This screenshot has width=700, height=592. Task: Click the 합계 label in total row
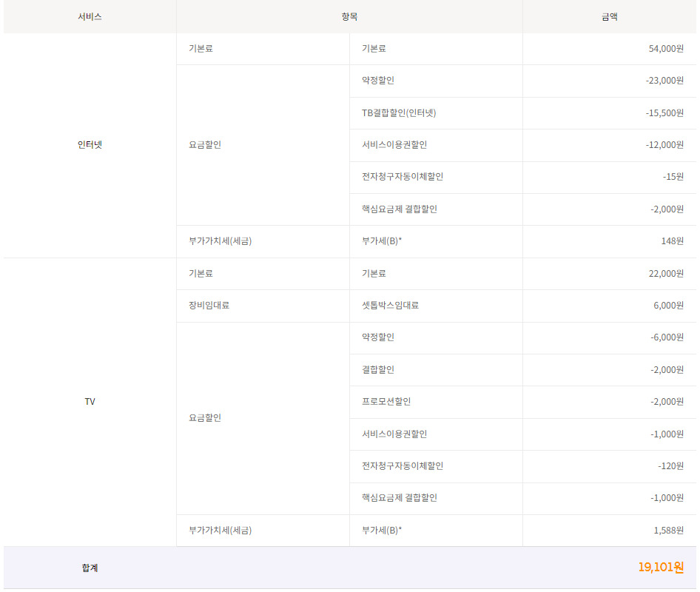coord(90,568)
